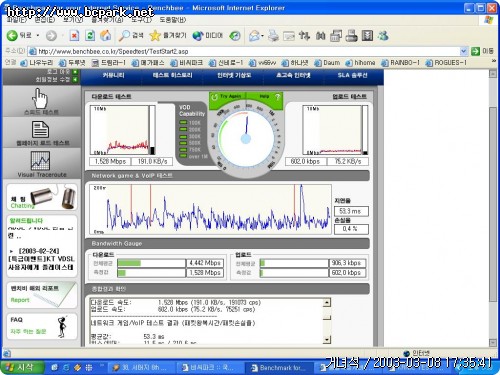
Task: Click the results textbox scroll-down arrow
Action: 327,340
